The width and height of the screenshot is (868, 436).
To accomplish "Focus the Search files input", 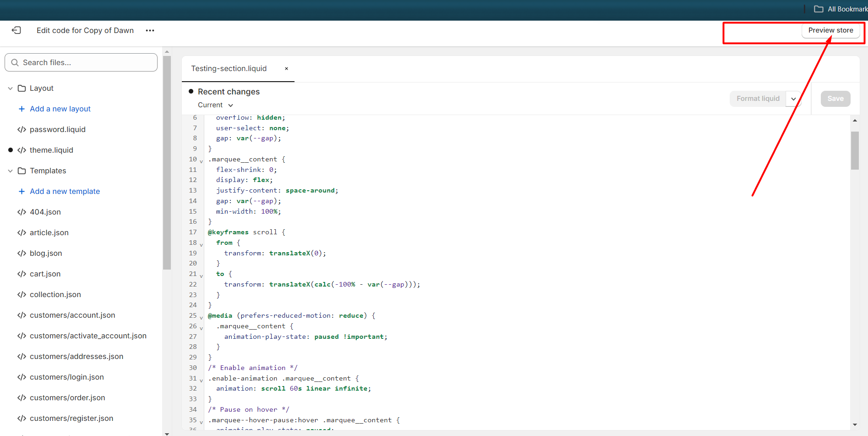I will 81,62.
